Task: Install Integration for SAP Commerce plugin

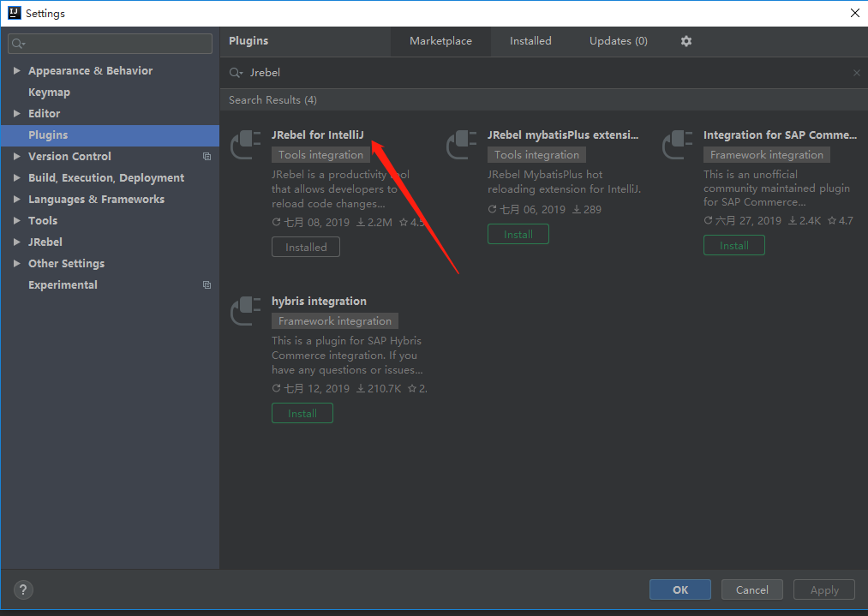Action: coord(734,245)
